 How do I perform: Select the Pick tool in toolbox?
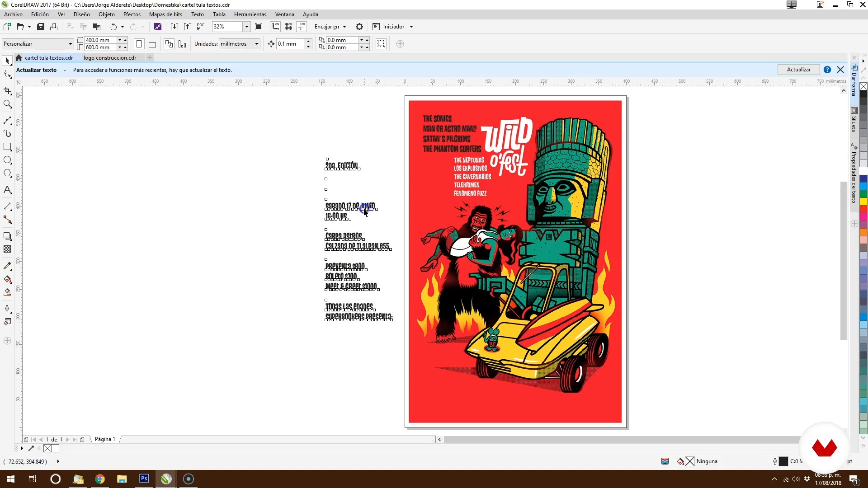click(x=7, y=61)
